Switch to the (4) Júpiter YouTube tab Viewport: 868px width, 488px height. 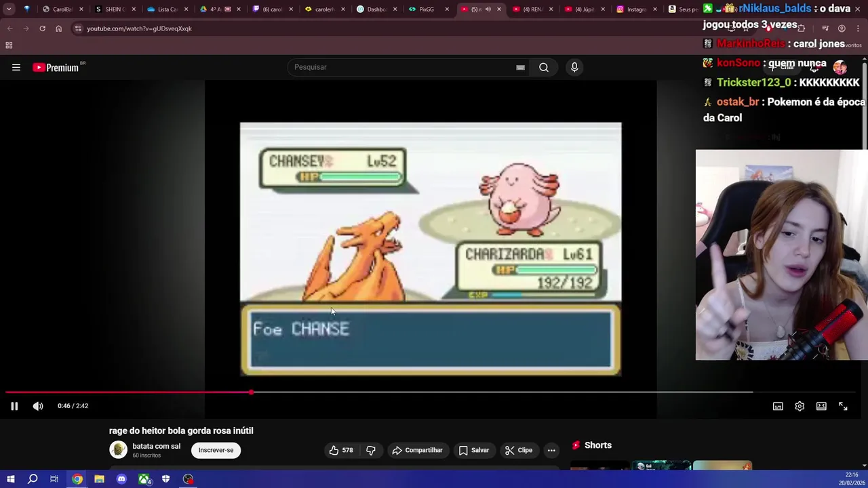tap(584, 9)
